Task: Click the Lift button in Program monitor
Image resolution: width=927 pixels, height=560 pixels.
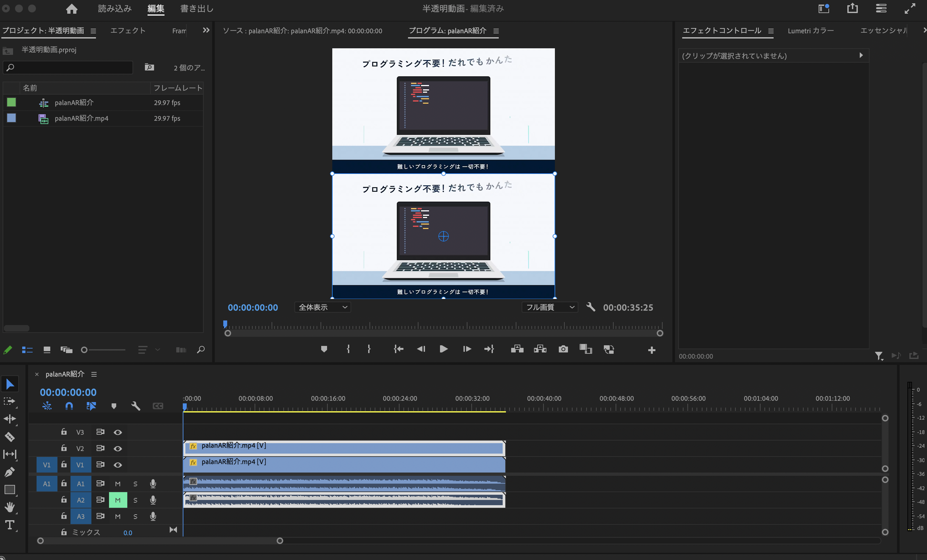Action: pyautogui.click(x=517, y=350)
